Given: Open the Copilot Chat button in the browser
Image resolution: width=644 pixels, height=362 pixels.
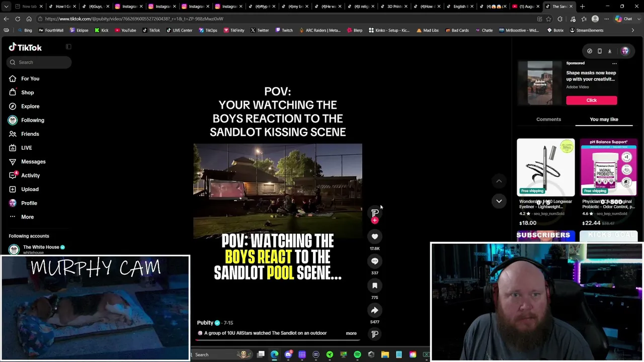Looking at the screenshot, I should [x=623, y=19].
